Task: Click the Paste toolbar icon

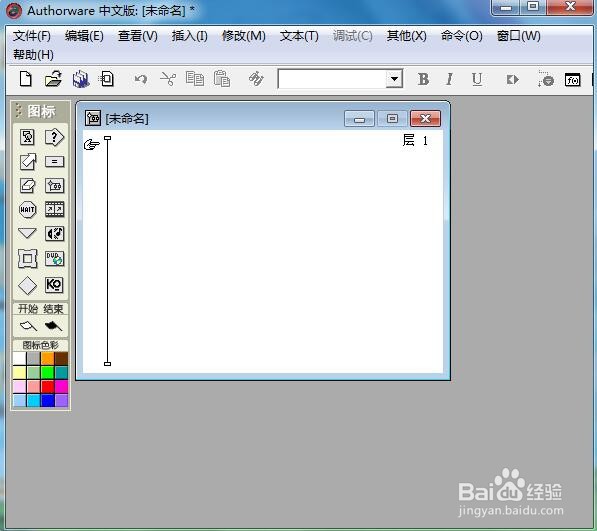Action: (x=222, y=79)
